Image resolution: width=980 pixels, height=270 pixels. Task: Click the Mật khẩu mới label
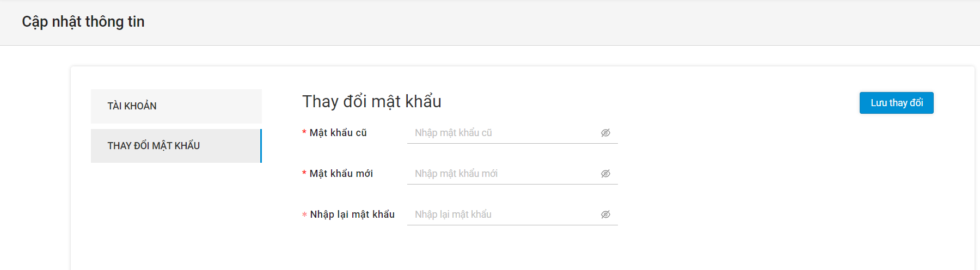341,174
